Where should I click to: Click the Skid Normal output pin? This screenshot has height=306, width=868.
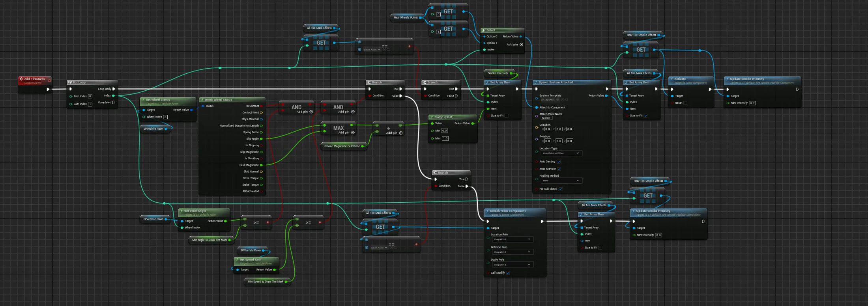pos(261,172)
